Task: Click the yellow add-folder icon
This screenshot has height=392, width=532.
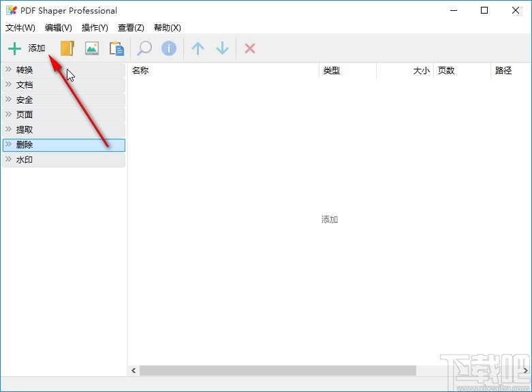Action: click(x=67, y=48)
